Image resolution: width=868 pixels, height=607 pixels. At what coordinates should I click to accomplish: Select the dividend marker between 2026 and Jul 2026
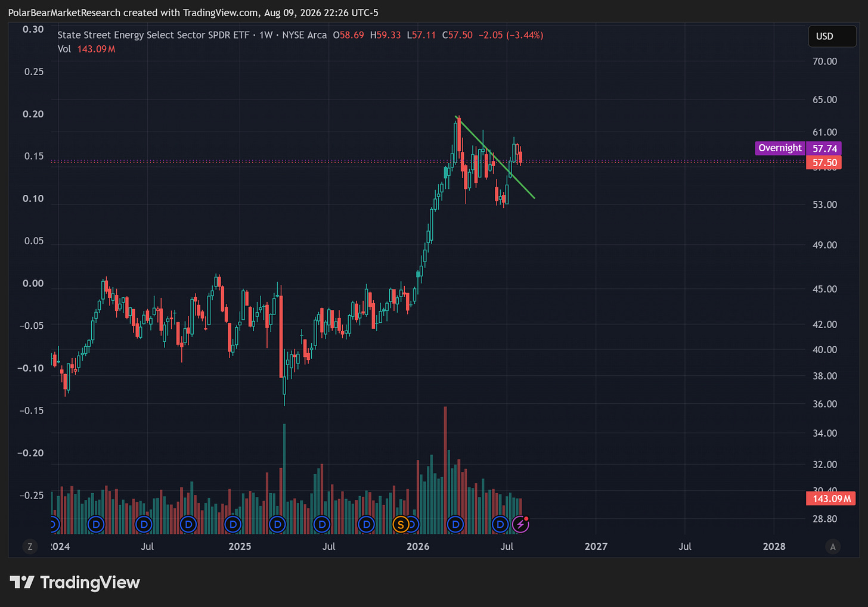pyautogui.click(x=455, y=524)
